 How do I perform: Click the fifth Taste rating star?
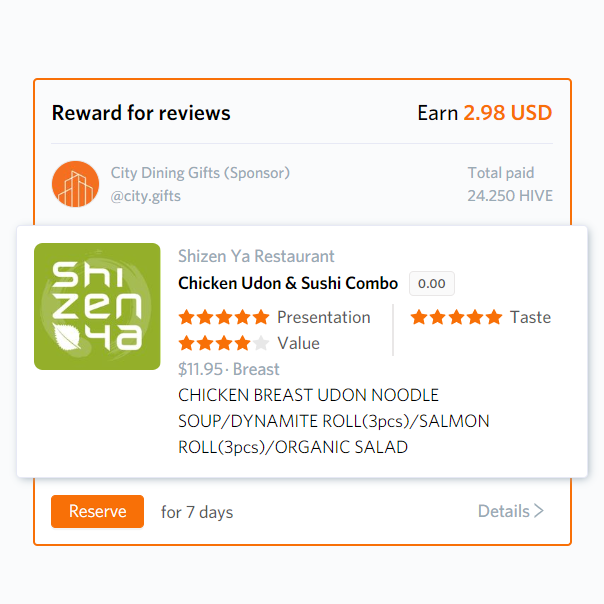coord(493,317)
